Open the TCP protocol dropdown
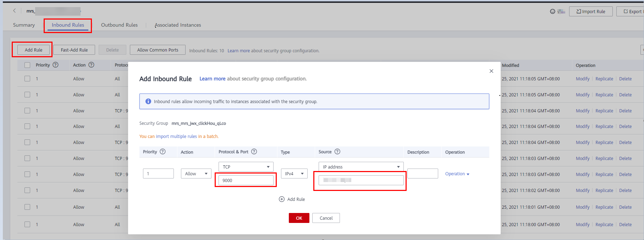 pyautogui.click(x=246, y=167)
